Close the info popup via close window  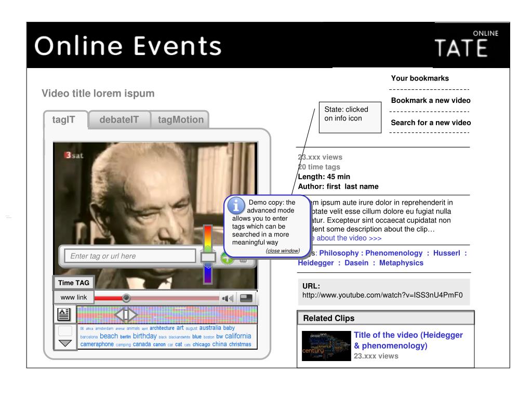[283, 251]
